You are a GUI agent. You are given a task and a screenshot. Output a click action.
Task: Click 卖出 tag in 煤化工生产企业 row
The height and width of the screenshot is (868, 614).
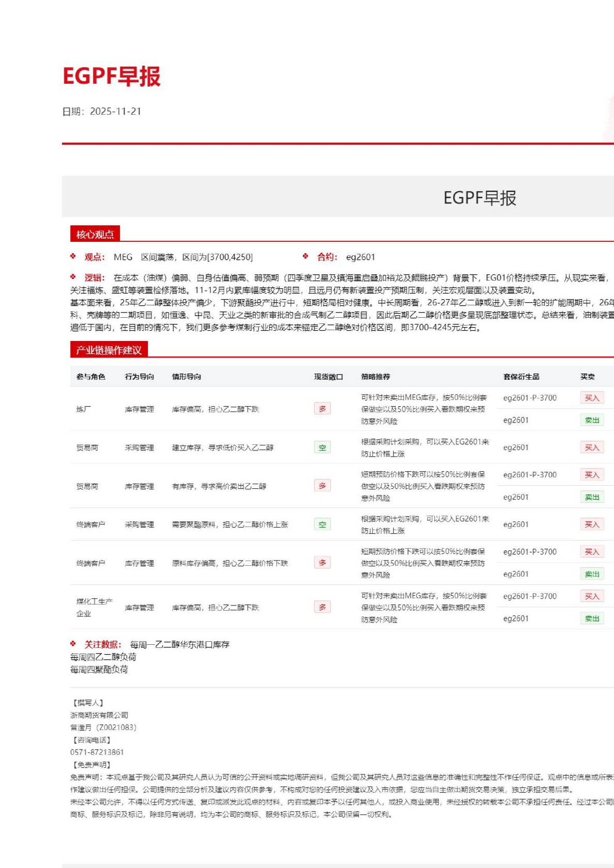pyautogui.click(x=592, y=618)
